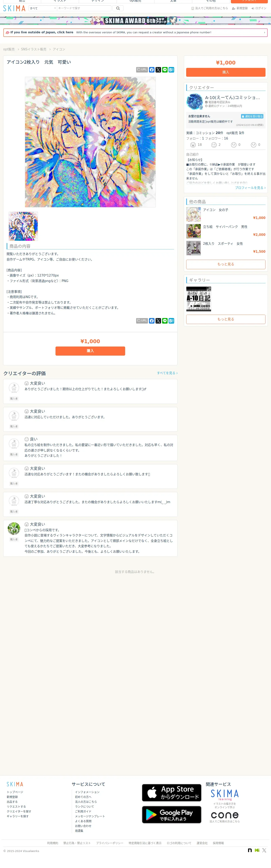Click the magnifier search button
Screen dimensions: 271x868
pyautogui.click(x=118, y=8)
